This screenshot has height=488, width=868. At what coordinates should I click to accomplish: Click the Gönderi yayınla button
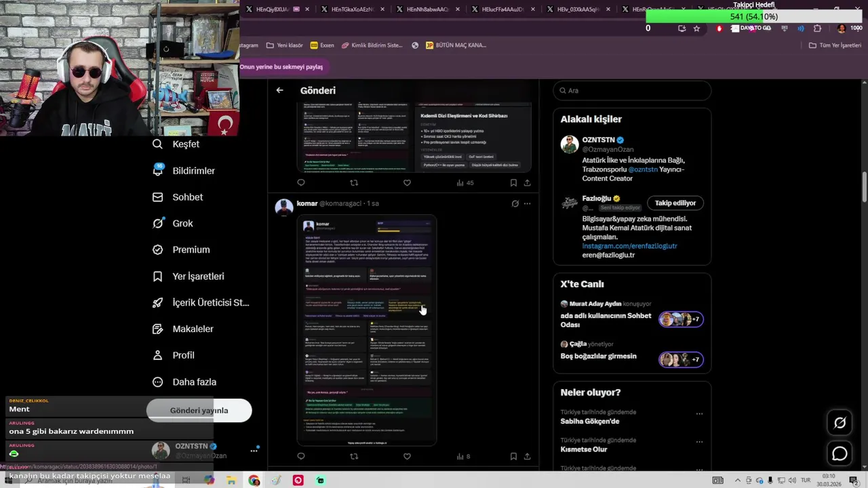tap(199, 410)
